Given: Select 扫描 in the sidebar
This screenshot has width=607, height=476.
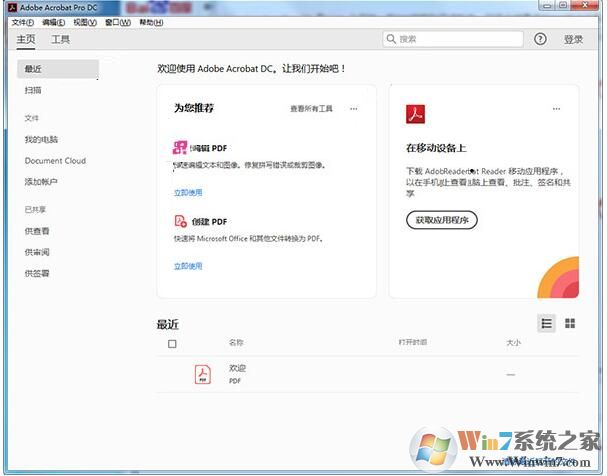Looking at the screenshot, I should coord(33,90).
